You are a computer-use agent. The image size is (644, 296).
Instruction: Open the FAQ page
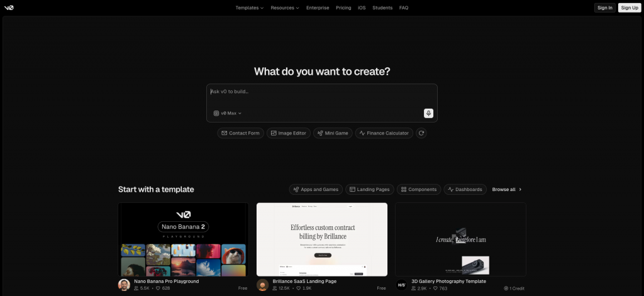coord(404,8)
